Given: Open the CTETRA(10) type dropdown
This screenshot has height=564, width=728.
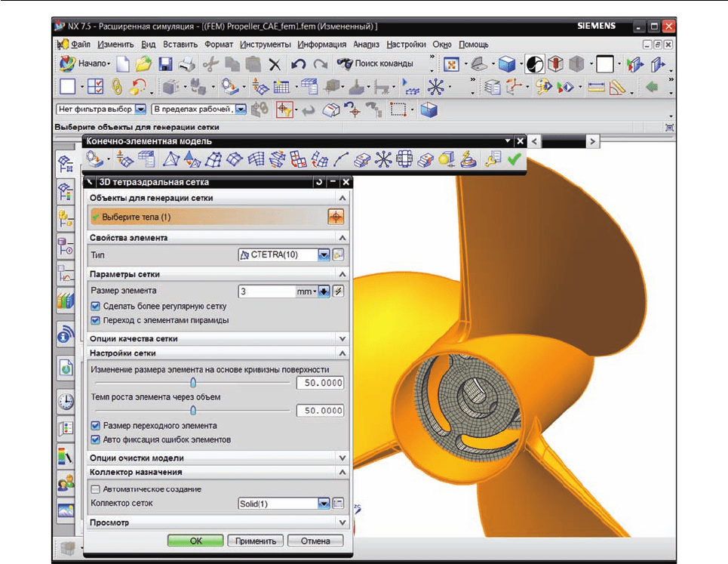Looking at the screenshot, I should (324, 254).
